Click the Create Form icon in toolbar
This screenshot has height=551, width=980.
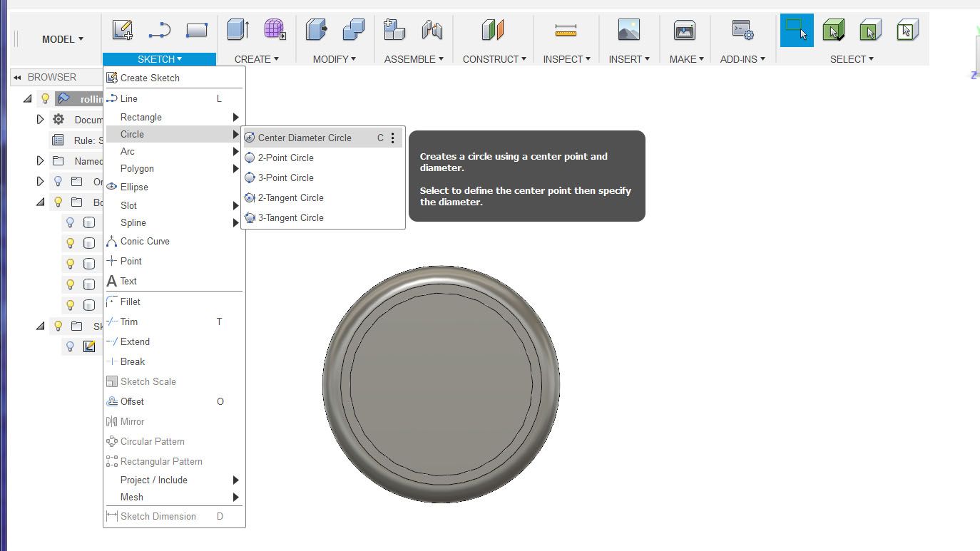(275, 30)
